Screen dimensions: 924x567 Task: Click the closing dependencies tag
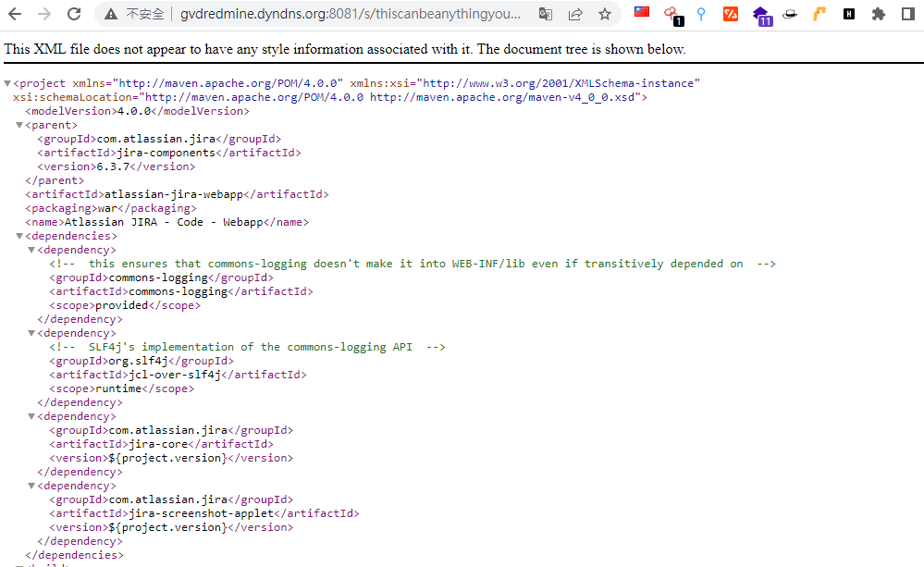(x=74, y=555)
